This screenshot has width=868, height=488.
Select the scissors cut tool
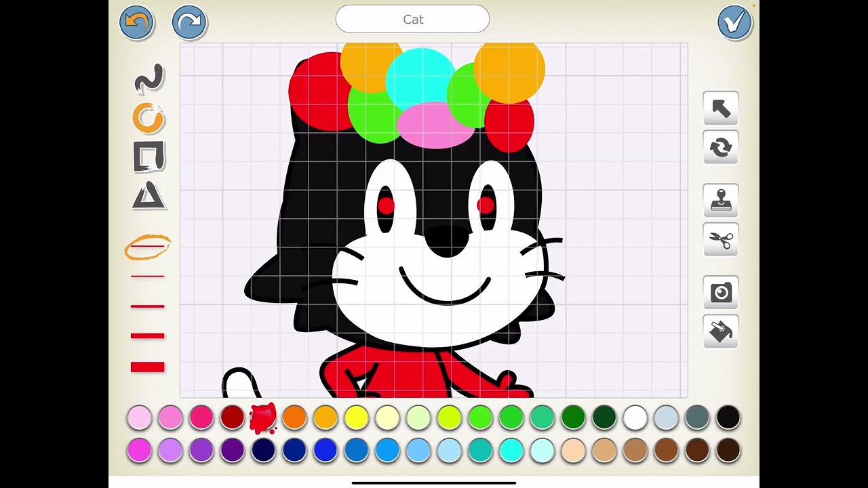pos(721,239)
